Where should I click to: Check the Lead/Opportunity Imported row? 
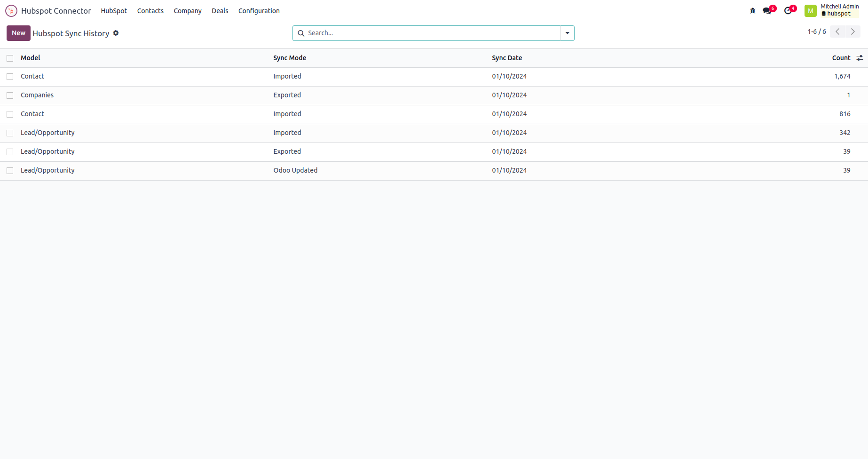click(10, 133)
